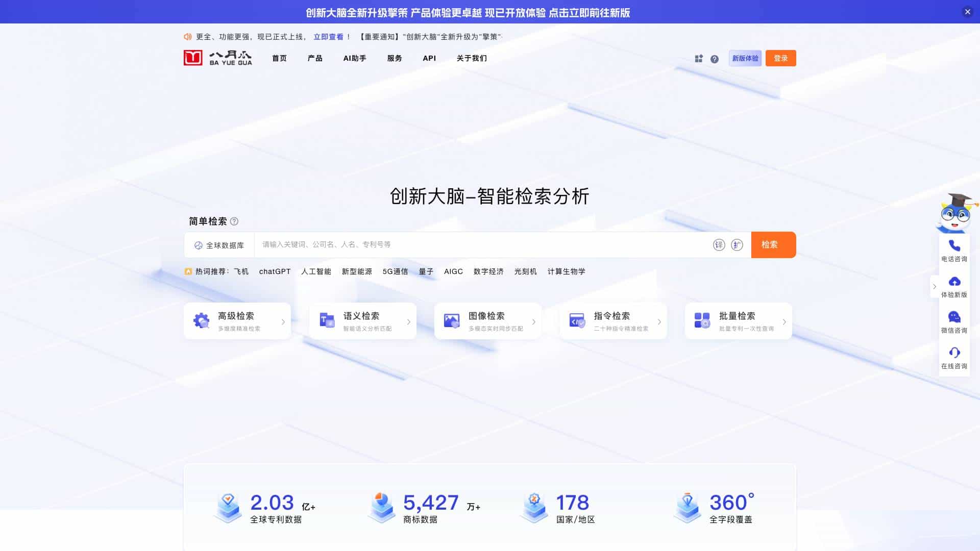Open the 批量检索 card
This screenshot has width=980, height=551.
(x=739, y=321)
